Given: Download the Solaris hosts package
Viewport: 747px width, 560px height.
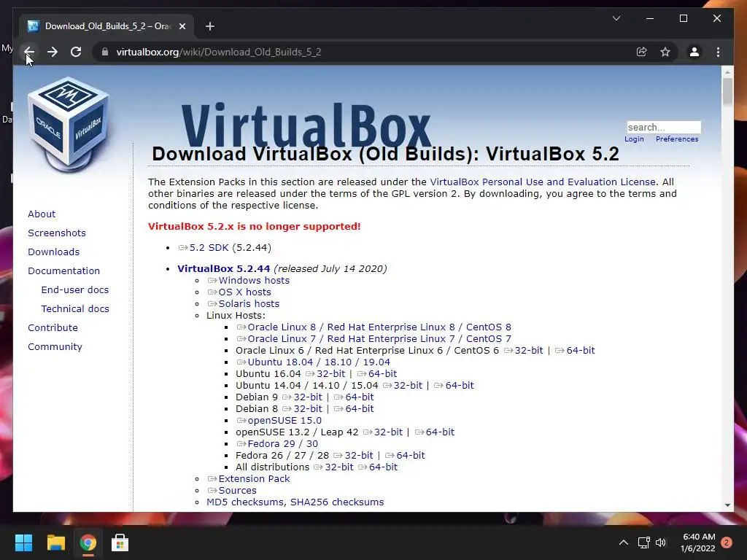Looking at the screenshot, I should click(x=249, y=304).
